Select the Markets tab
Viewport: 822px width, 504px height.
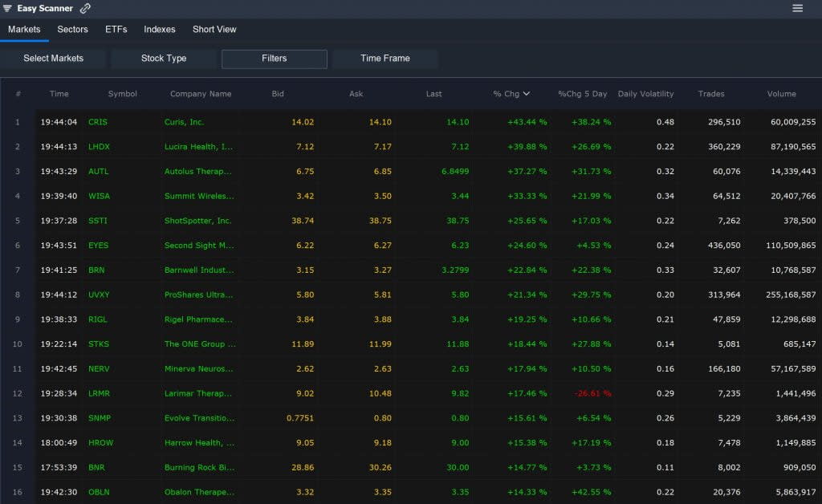click(x=24, y=29)
